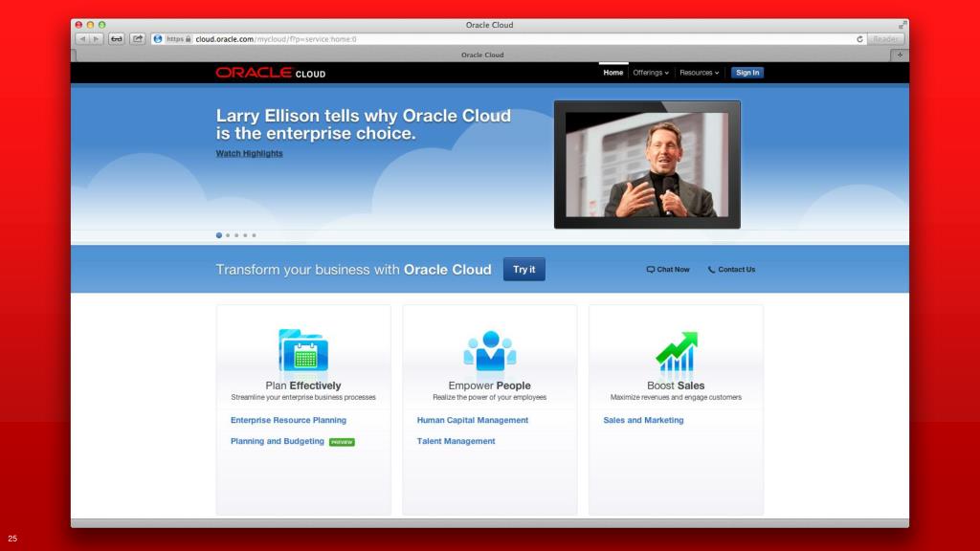
Task: Click "Realize the power of your employees" text
Action: tap(489, 397)
